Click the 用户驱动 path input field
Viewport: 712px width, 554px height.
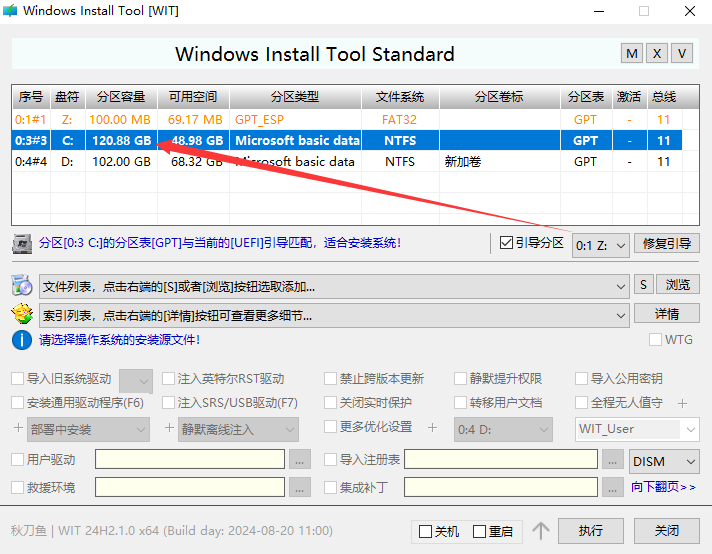[x=190, y=459]
